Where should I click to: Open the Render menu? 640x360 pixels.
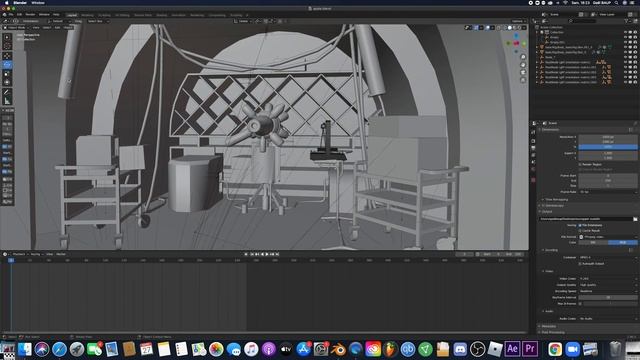click(31, 15)
